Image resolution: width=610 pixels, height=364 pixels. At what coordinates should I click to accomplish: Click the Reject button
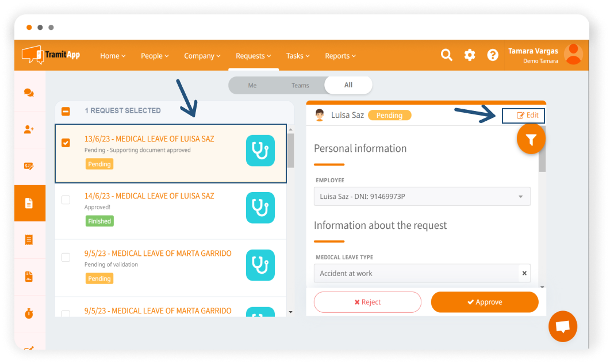(x=367, y=302)
